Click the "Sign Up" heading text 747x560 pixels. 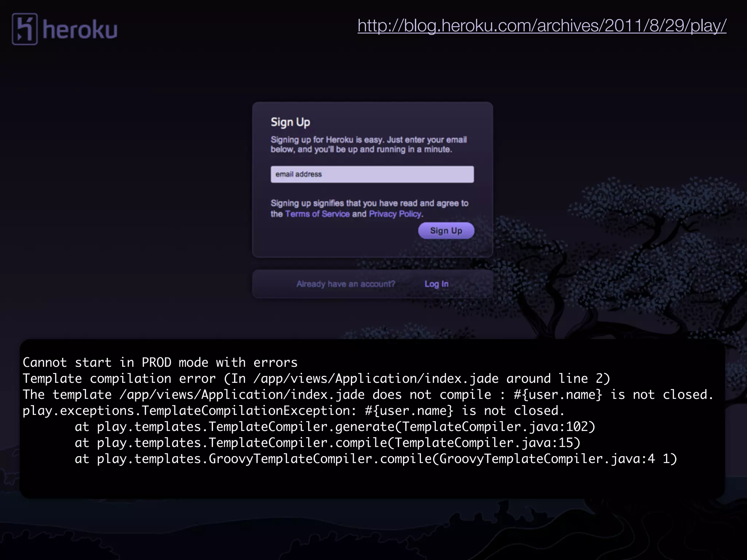(x=290, y=122)
